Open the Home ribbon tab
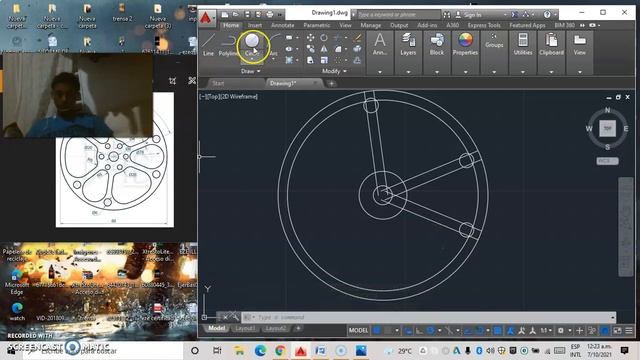Screen dimensions: 640x360 (x=231, y=25)
